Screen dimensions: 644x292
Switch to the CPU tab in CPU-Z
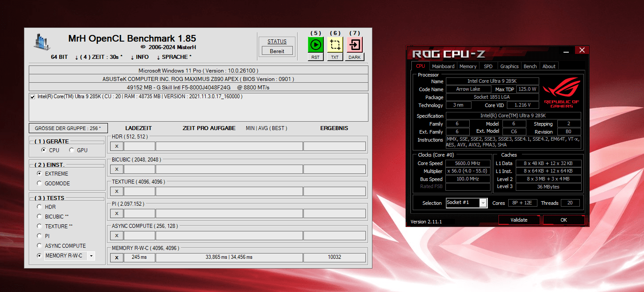(x=420, y=66)
